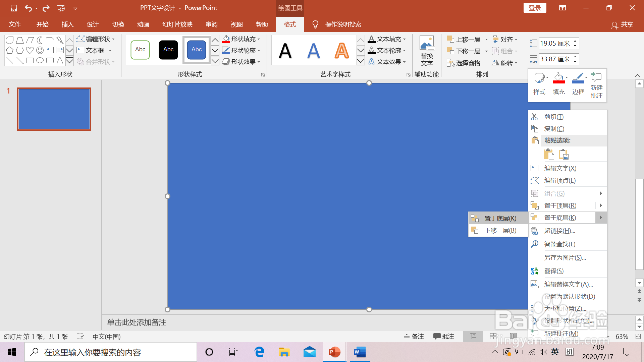The width and height of the screenshot is (644, 362).
Task: Open the 动画 ribbon tab
Action: pyautogui.click(x=143, y=24)
